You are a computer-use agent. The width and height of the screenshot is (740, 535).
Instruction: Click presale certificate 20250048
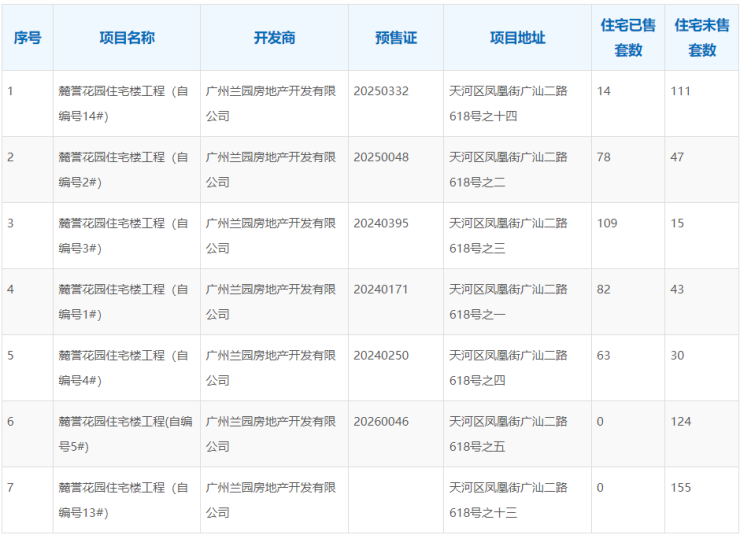(x=381, y=157)
